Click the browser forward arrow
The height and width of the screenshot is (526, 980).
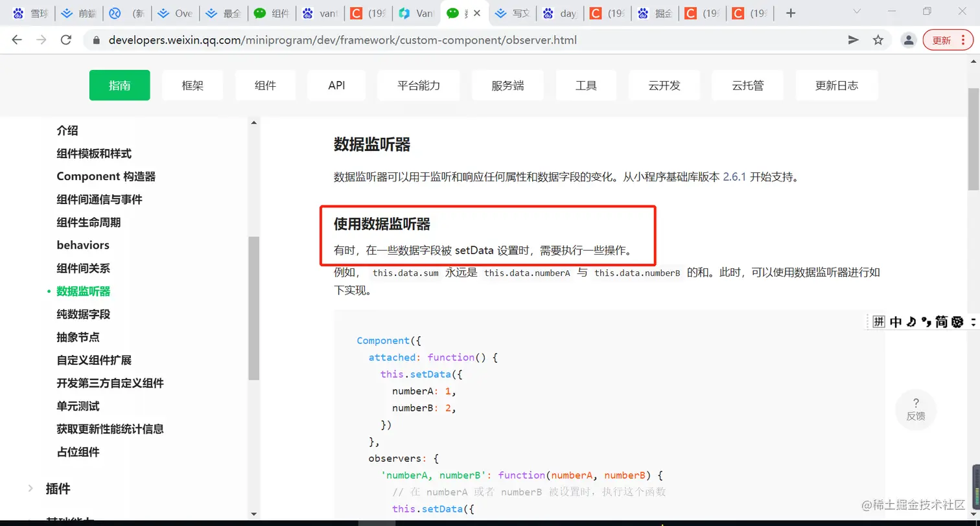point(41,40)
